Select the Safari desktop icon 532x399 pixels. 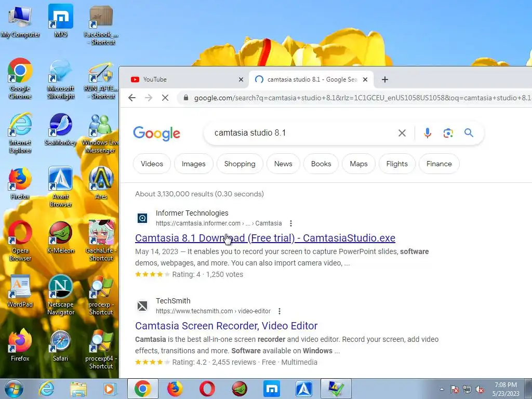coord(61,345)
